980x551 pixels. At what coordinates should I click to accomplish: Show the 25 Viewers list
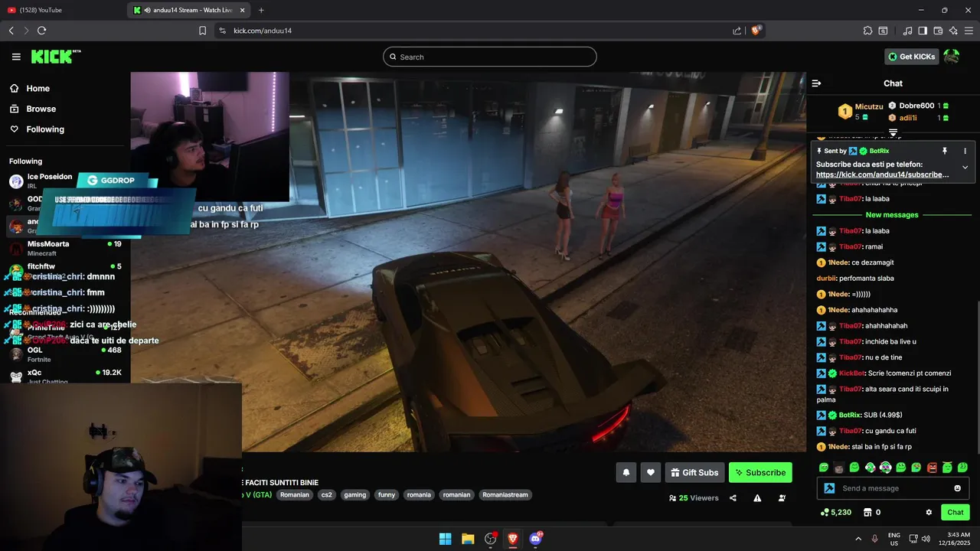[x=694, y=498]
